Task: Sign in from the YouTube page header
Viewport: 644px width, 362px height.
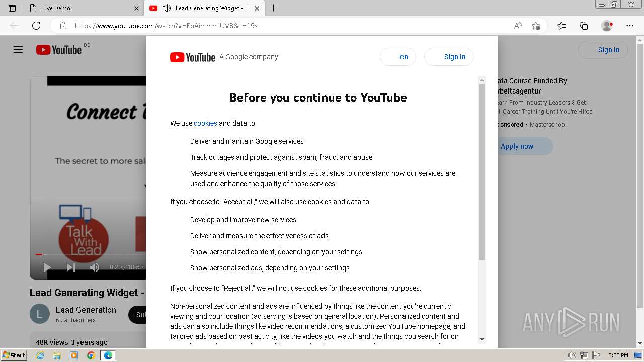Action: click(x=603, y=50)
